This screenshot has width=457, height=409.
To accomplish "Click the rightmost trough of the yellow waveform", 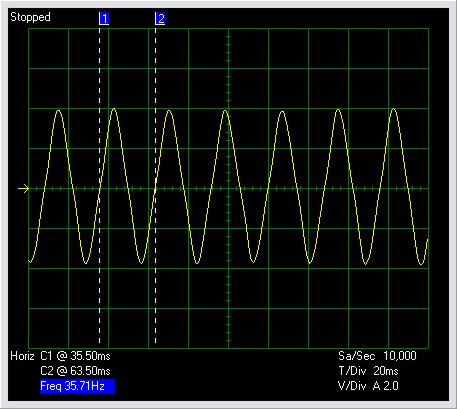I will click(x=422, y=264).
